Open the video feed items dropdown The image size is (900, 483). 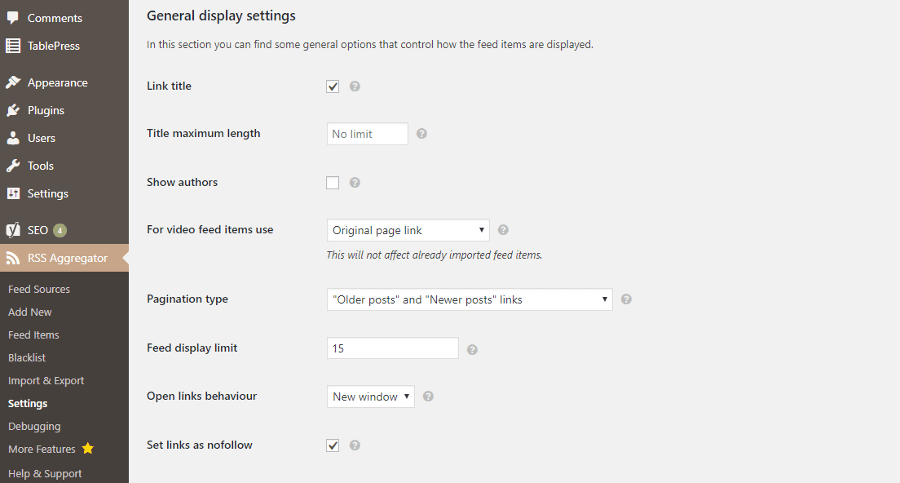pyautogui.click(x=408, y=230)
